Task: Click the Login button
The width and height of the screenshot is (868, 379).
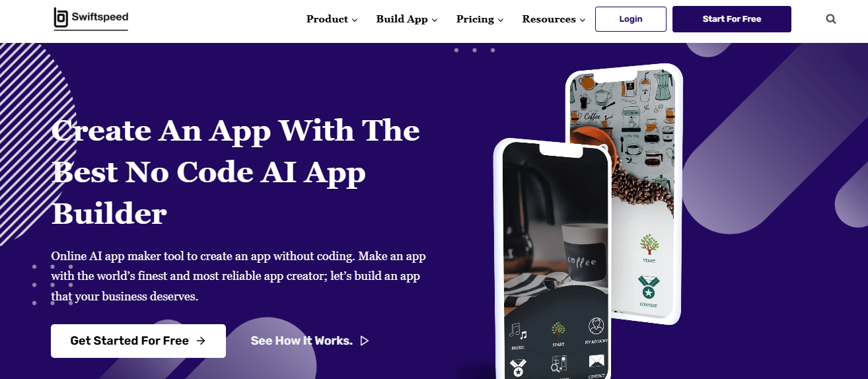Action: coord(631,19)
